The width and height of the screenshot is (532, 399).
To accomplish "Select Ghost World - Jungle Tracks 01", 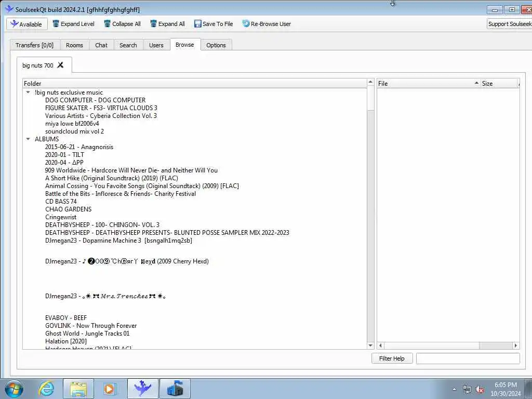I will tap(87, 334).
